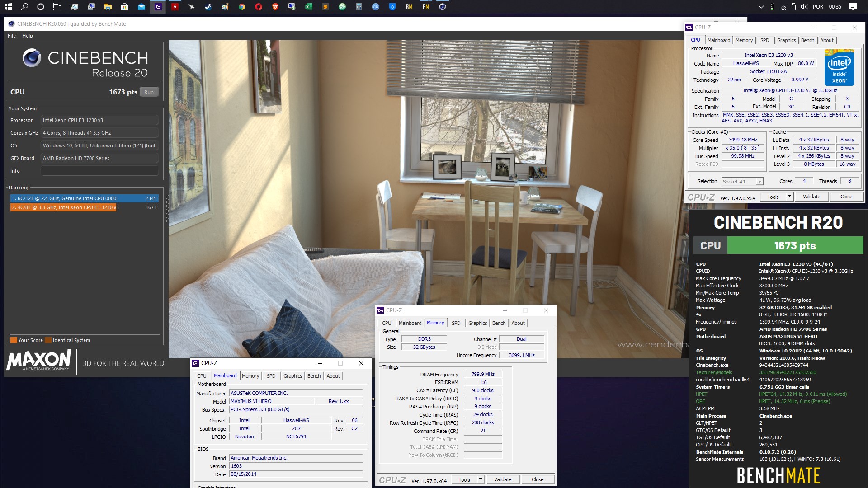The height and width of the screenshot is (488, 868).
Task: Open File menu in Cinebench
Action: 12,36
